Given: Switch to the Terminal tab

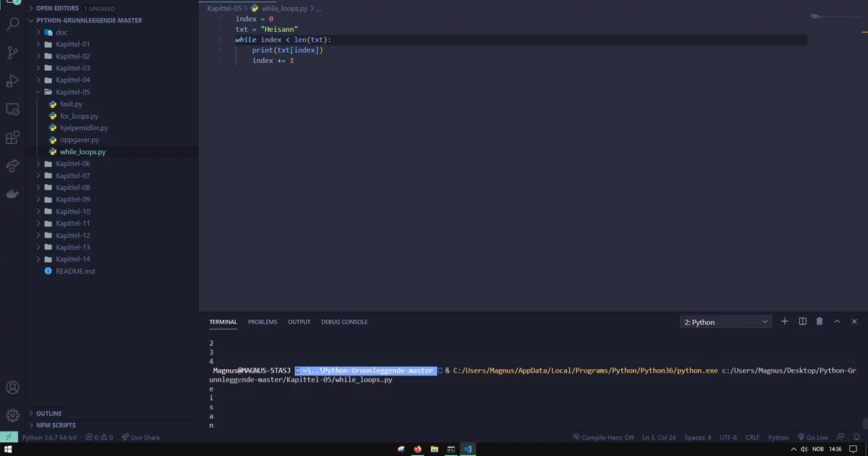Looking at the screenshot, I should [x=224, y=322].
